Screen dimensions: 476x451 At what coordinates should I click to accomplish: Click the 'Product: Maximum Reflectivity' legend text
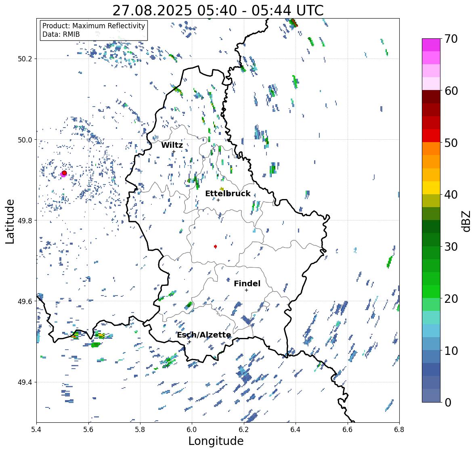94,26
